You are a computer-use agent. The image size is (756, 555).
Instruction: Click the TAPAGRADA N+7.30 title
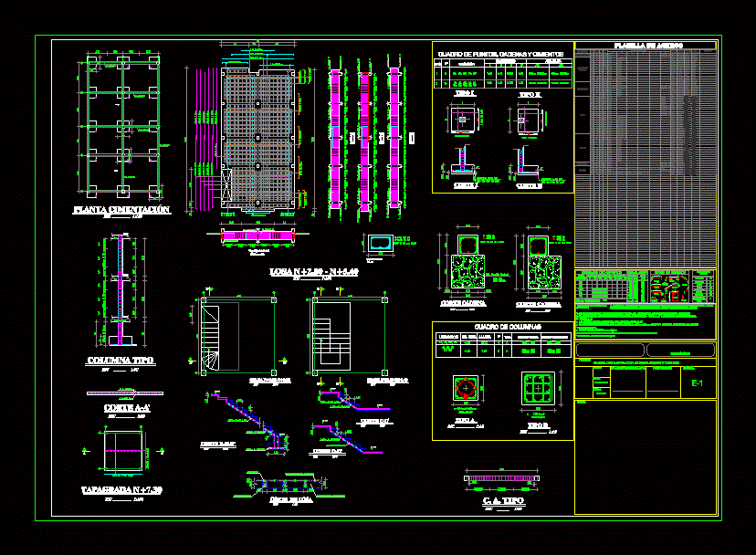pyautogui.click(x=121, y=491)
